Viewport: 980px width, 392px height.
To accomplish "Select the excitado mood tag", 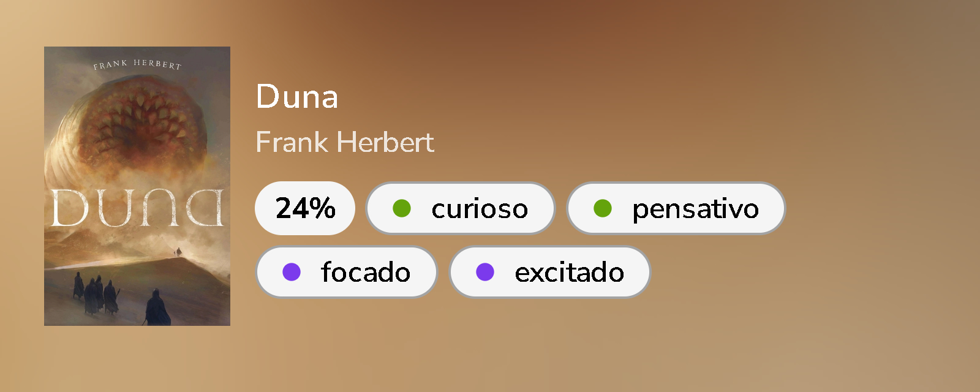I will 549,272.
